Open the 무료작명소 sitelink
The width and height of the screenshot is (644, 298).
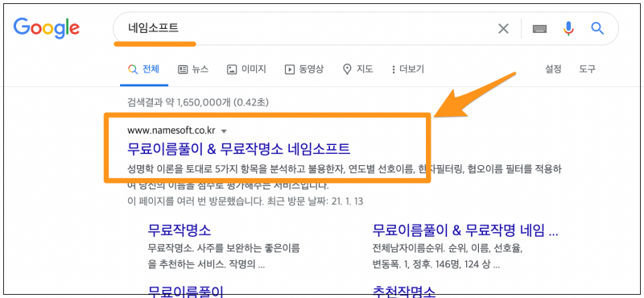(180, 230)
